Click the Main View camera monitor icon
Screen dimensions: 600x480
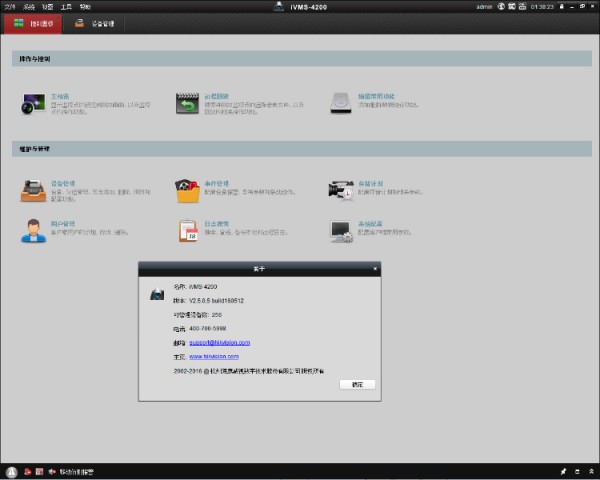33,103
